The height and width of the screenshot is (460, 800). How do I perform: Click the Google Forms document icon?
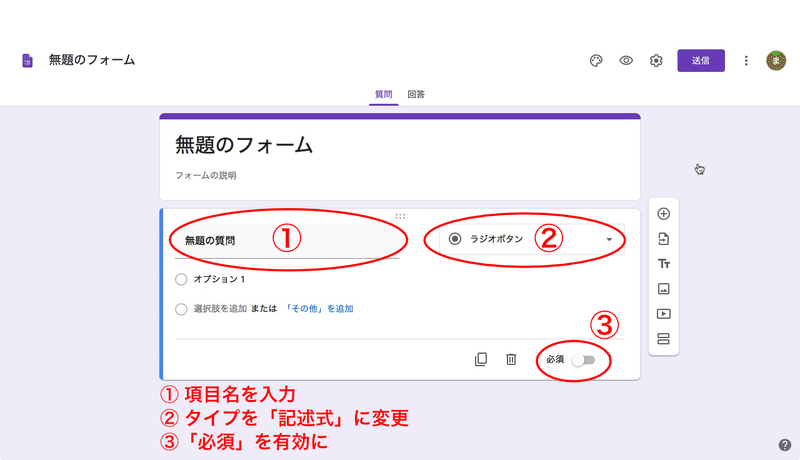pos(28,61)
